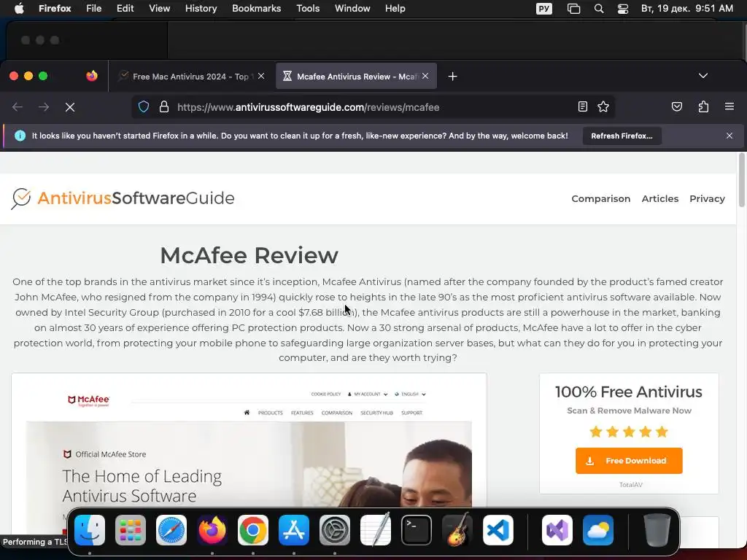Open the cloud weather app in the Dock
Viewport: 747px width, 560px height.
pos(598,530)
